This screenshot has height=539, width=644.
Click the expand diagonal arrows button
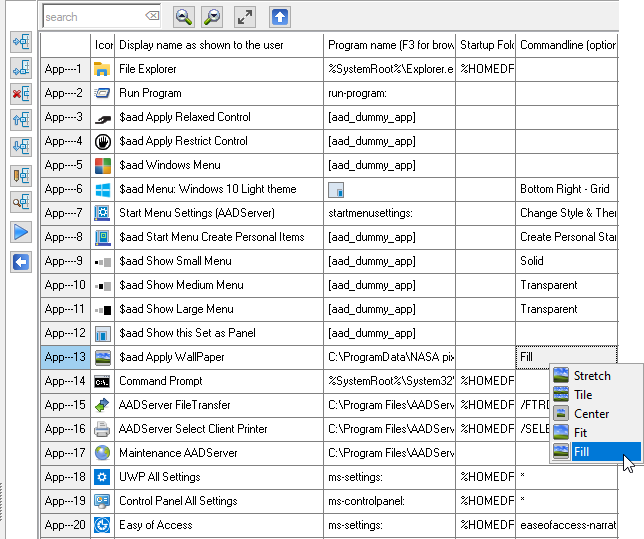[x=245, y=17]
